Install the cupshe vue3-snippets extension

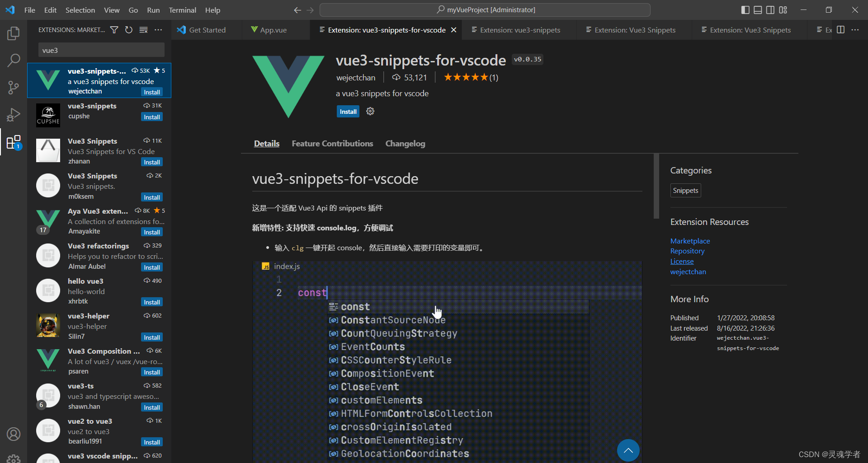click(x=152, y=117)
